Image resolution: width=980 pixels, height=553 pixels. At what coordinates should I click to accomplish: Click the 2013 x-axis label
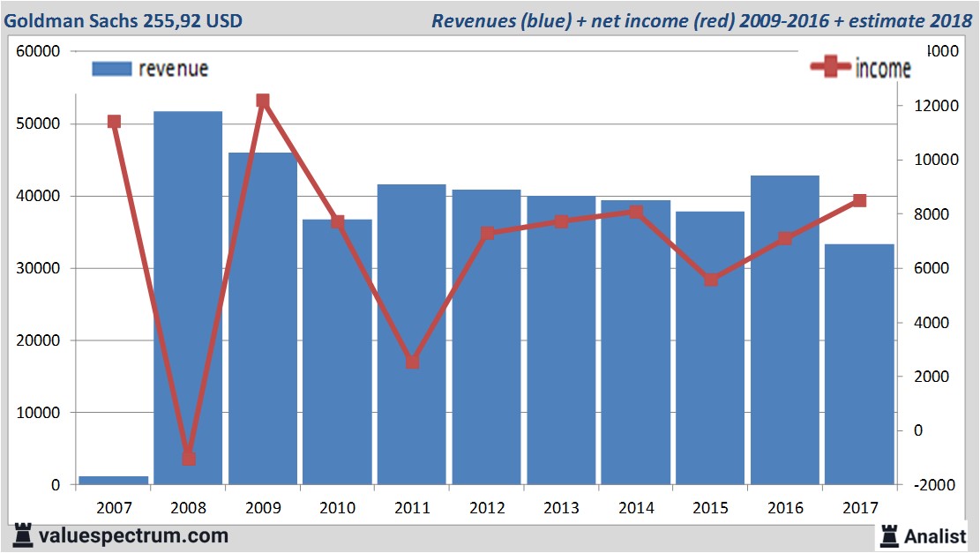click(561, 507)
